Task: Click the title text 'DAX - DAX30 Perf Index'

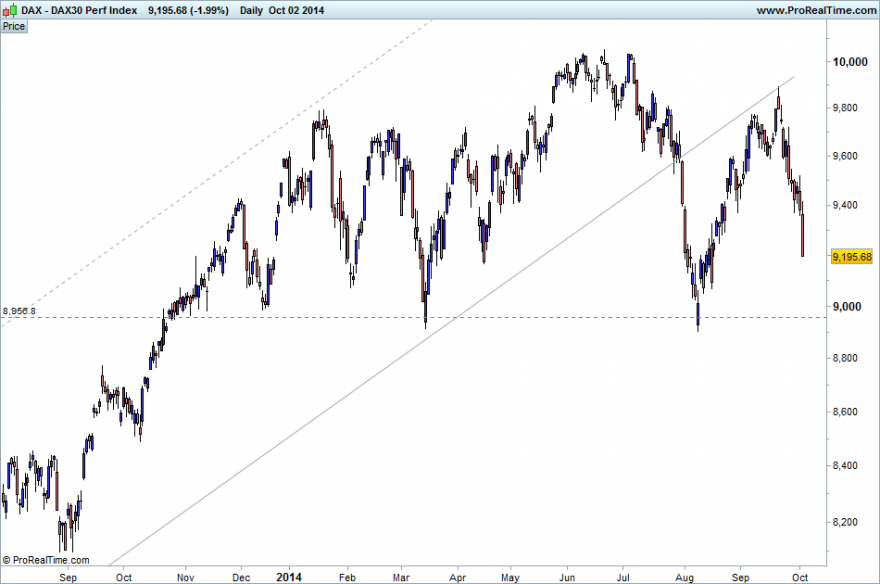Action: tap(79, 10)
